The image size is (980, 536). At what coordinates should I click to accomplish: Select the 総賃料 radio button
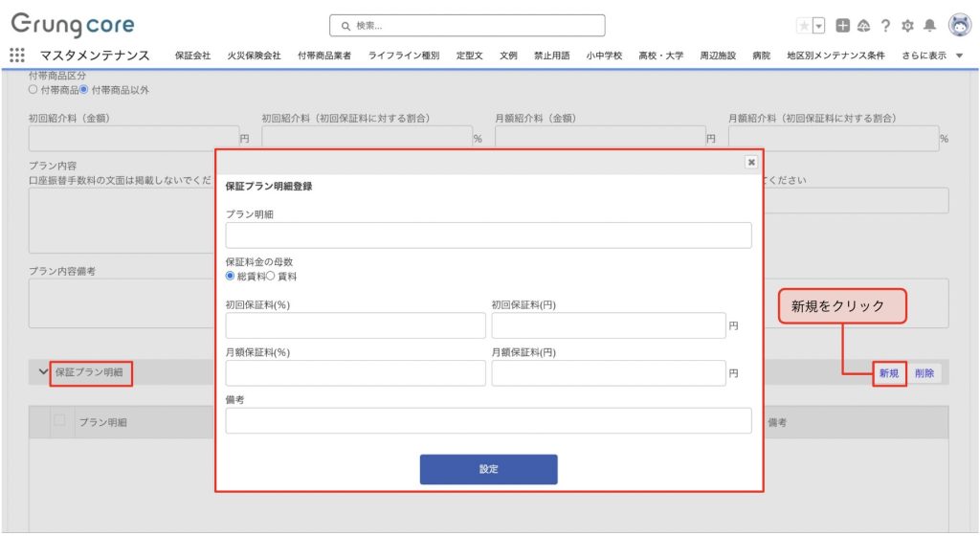pos(231,276)
